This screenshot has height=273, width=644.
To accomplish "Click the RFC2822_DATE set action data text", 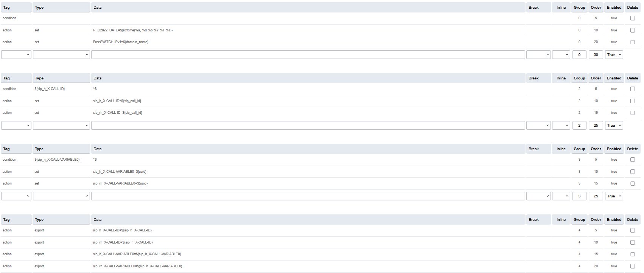I will (x=132, y=30).
